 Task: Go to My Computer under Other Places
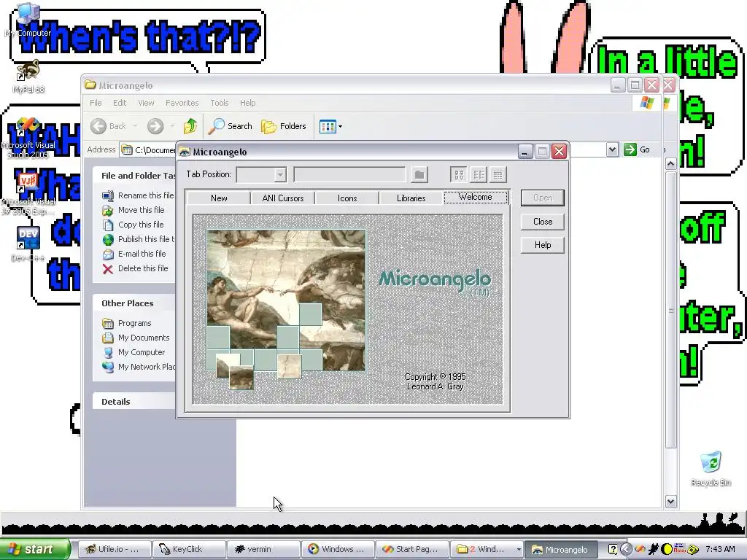point(142,352)
